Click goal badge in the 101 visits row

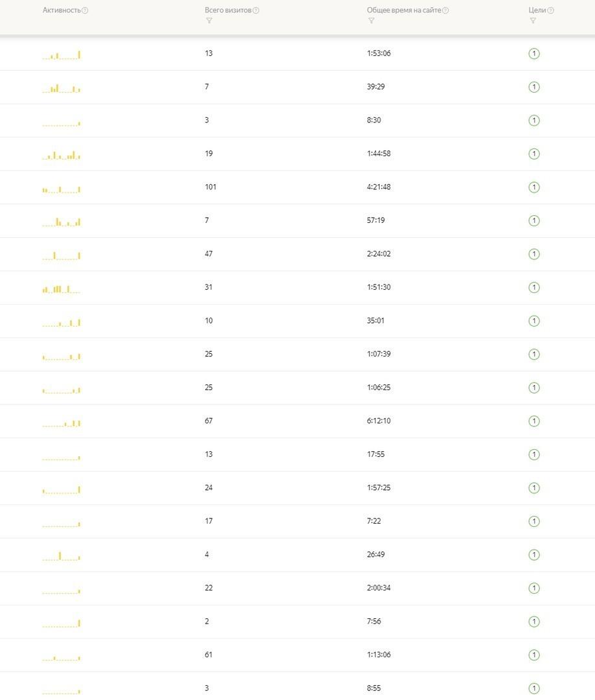(534, 187)
